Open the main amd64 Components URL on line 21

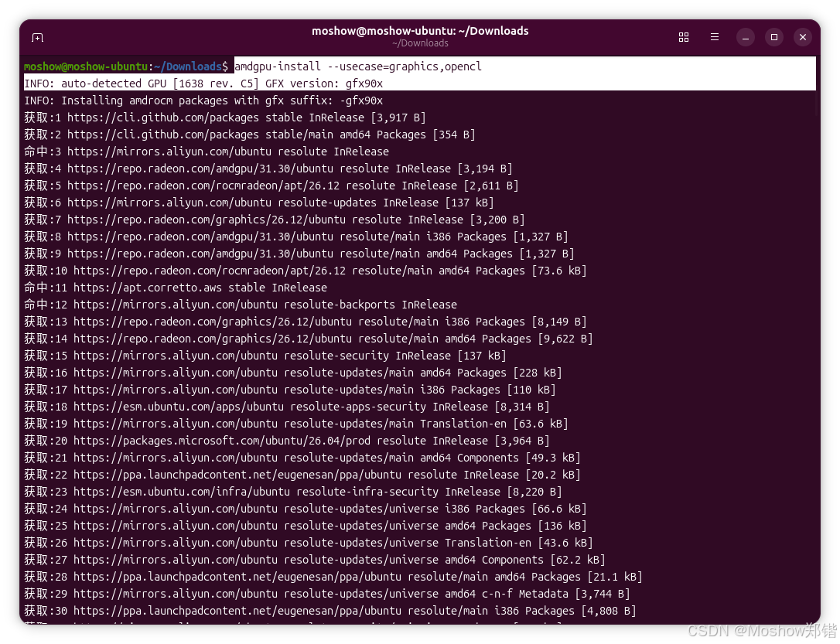point(176,458)
